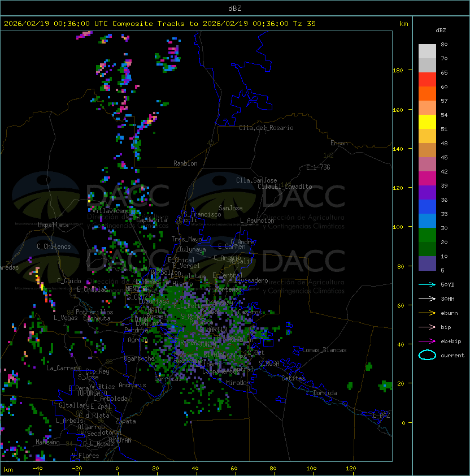This screenshot has height=476, width=470.
Task: Click the 'Divisadero' map label
Action: click(251, 280)
